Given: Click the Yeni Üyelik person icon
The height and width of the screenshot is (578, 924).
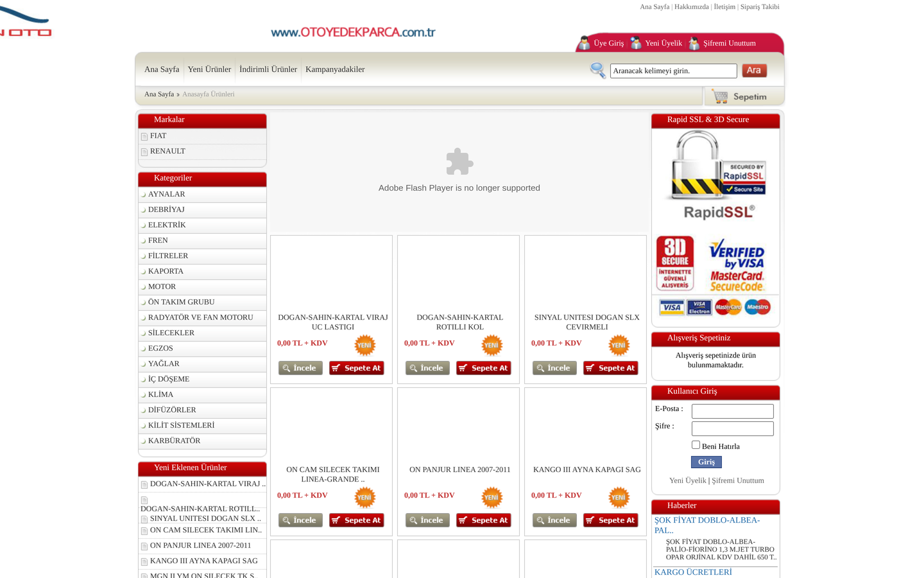Looking at the screenshot, I should pyautogui.click(x=636, y=43).
